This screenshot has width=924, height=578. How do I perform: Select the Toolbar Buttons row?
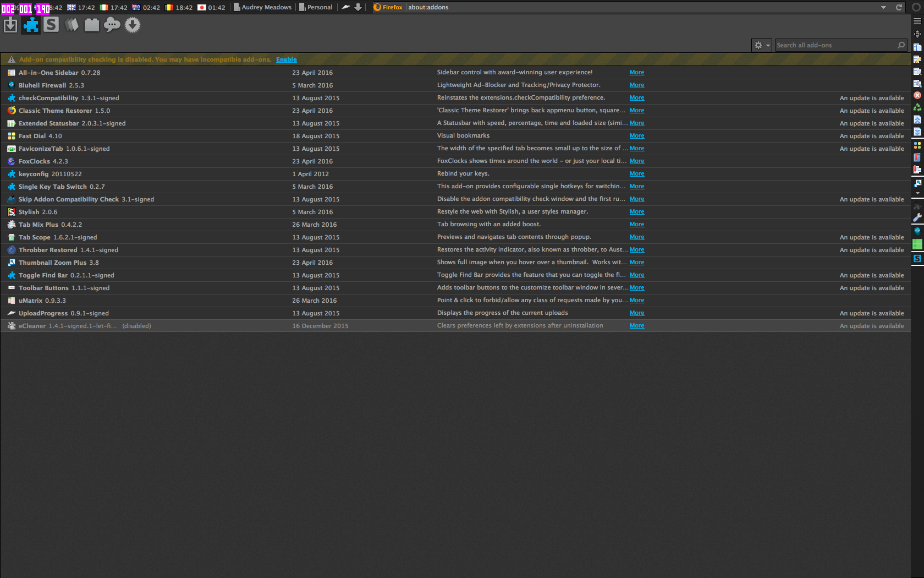(x=455, y=288)
